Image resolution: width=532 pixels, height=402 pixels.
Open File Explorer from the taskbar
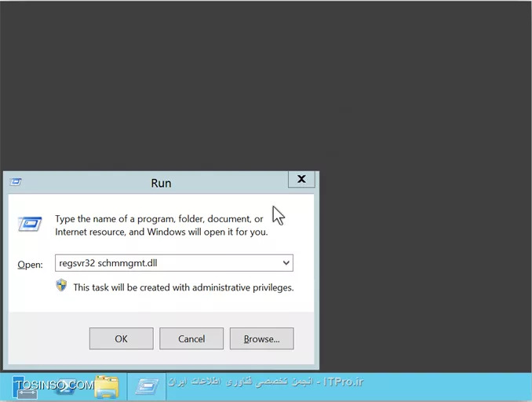pyautogui.click(x=107, y=387)
